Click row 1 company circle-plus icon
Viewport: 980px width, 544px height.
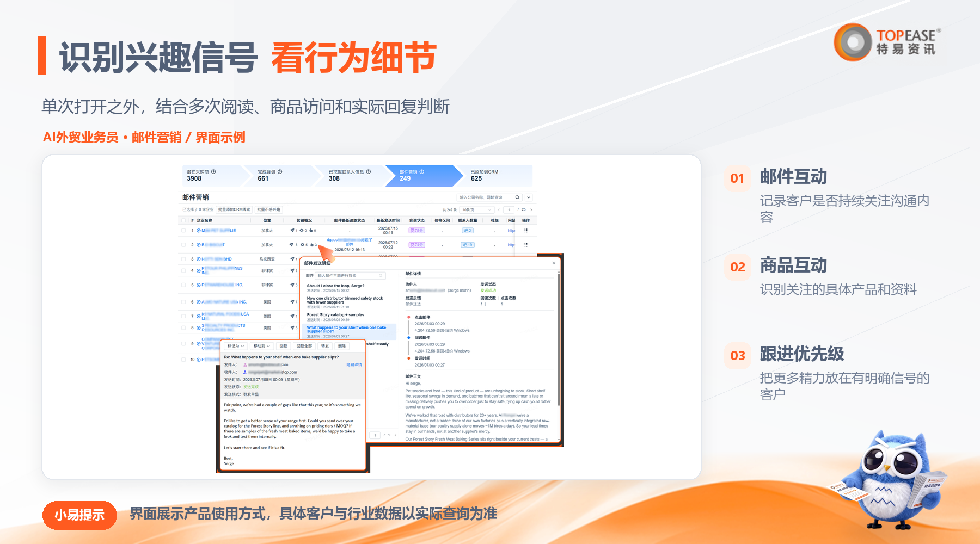199,231
